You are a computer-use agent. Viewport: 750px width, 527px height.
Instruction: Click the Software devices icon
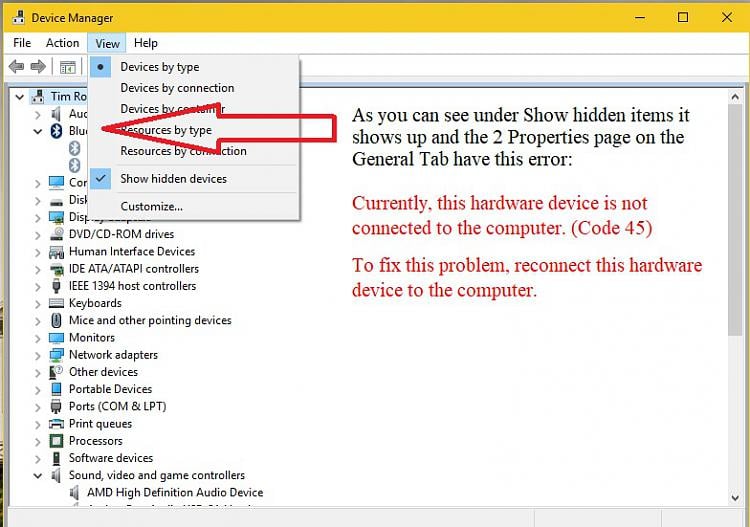coord(56,458)
